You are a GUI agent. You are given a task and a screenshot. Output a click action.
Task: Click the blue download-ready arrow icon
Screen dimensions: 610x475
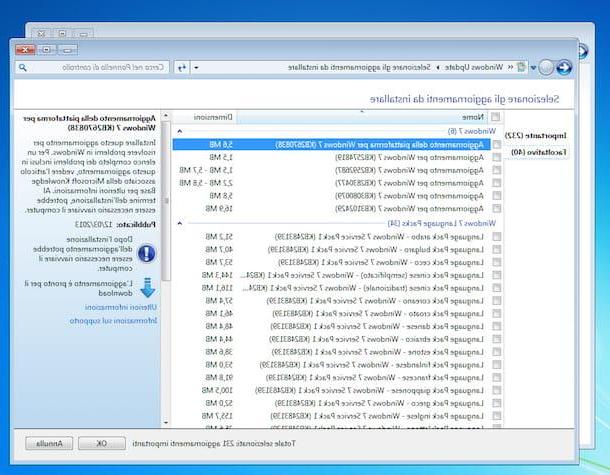click(x=147, y=288)
